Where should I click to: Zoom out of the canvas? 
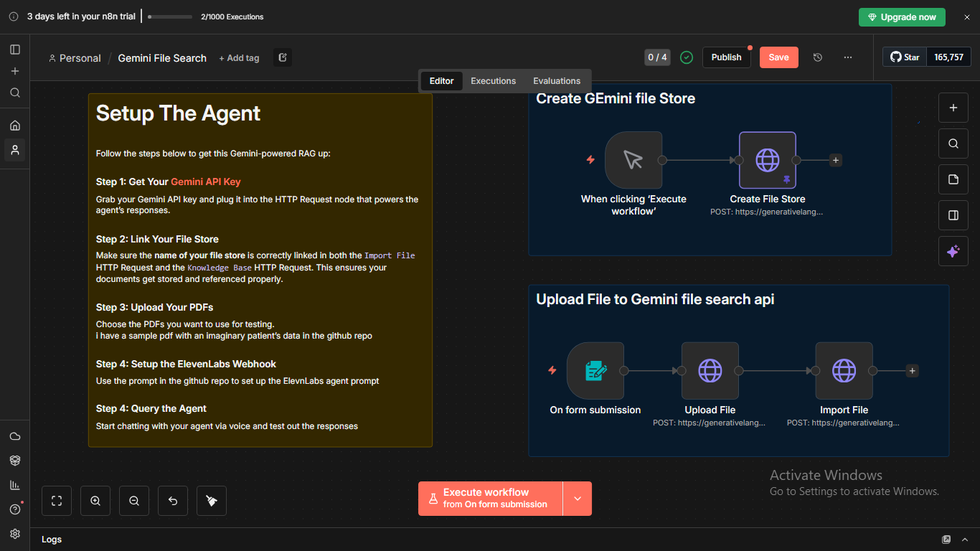tap(134, 501)
